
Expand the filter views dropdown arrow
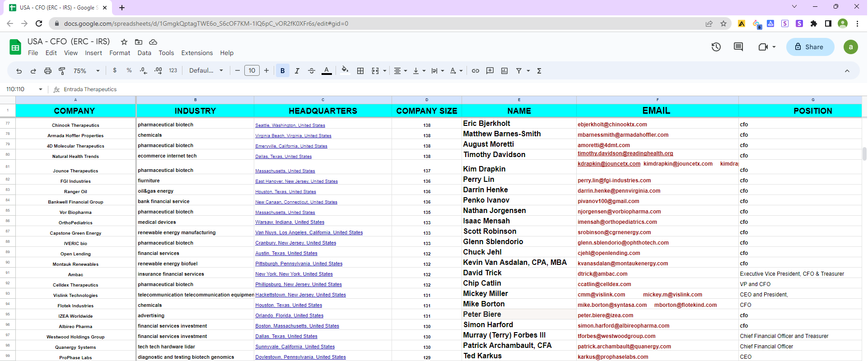528,71
